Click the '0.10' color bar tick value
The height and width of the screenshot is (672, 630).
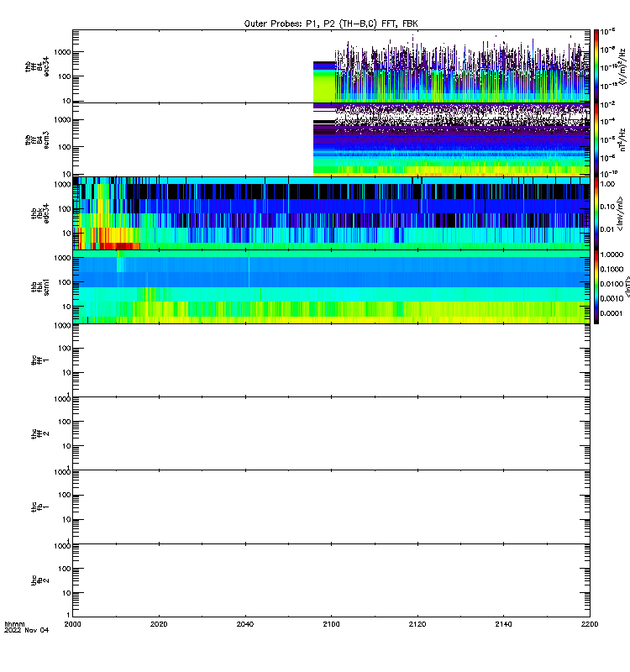click(x=607, y=207)
